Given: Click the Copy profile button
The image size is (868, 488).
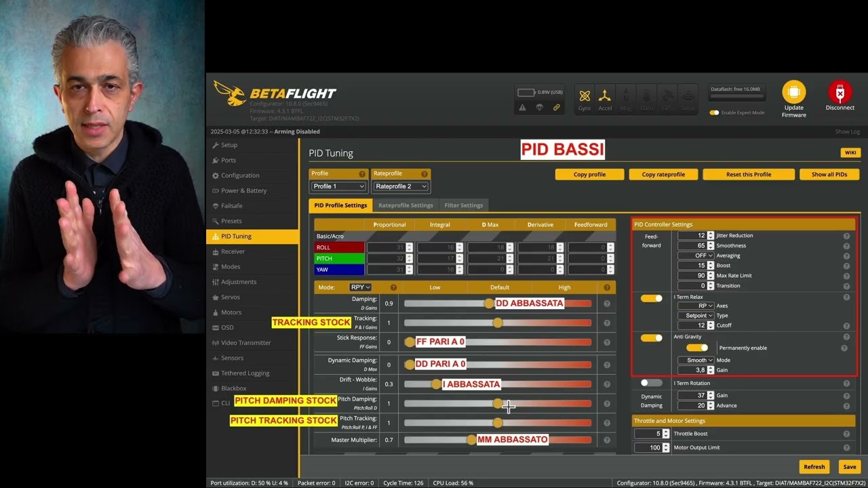Looking at the screenshot, I should (589, 174).
